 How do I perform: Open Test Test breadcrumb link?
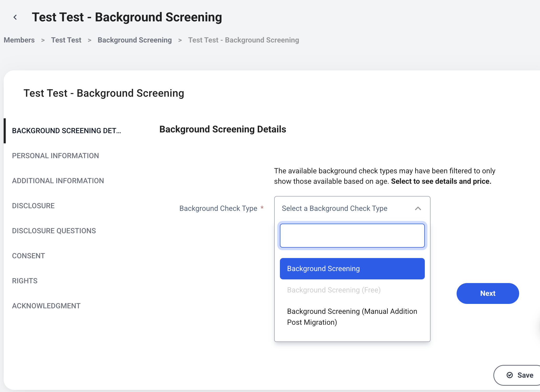click(66, 40)
